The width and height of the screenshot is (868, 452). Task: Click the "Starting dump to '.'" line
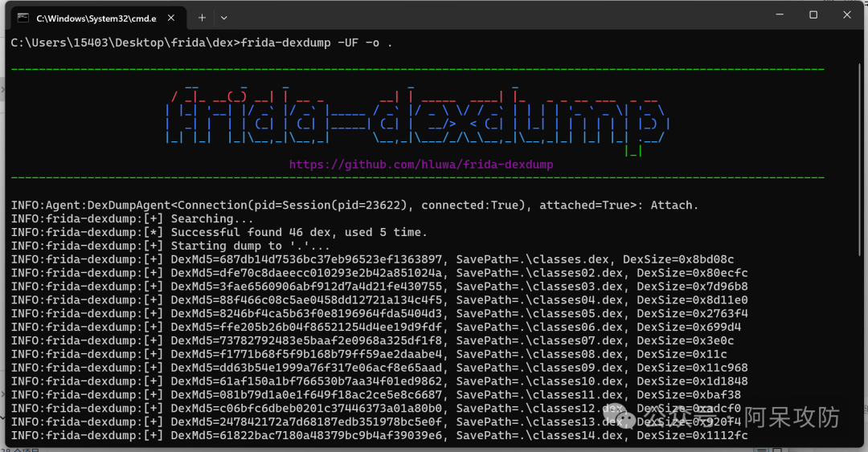(x=170, y=246)
